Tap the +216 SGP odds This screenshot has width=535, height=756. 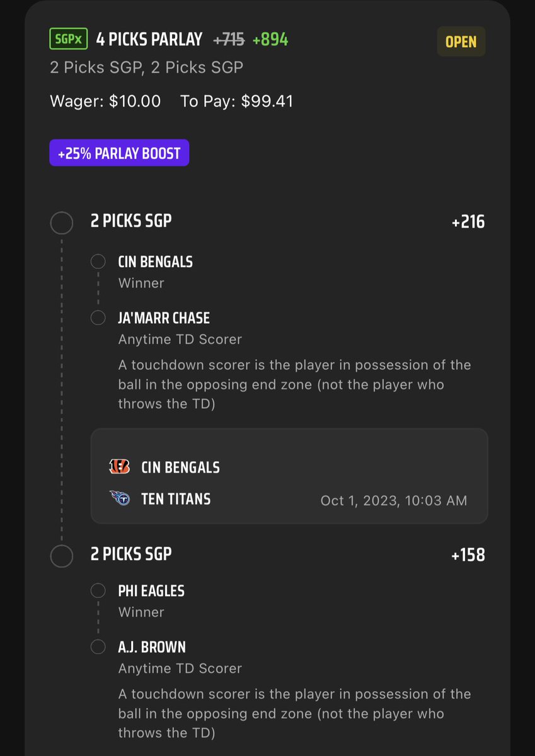coord(468,222)
